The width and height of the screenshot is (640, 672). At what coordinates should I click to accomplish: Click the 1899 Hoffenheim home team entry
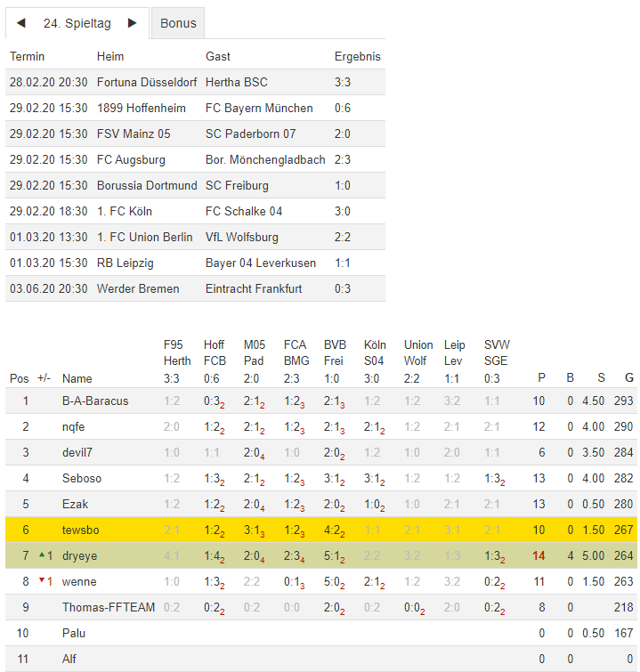coord(140,108)
